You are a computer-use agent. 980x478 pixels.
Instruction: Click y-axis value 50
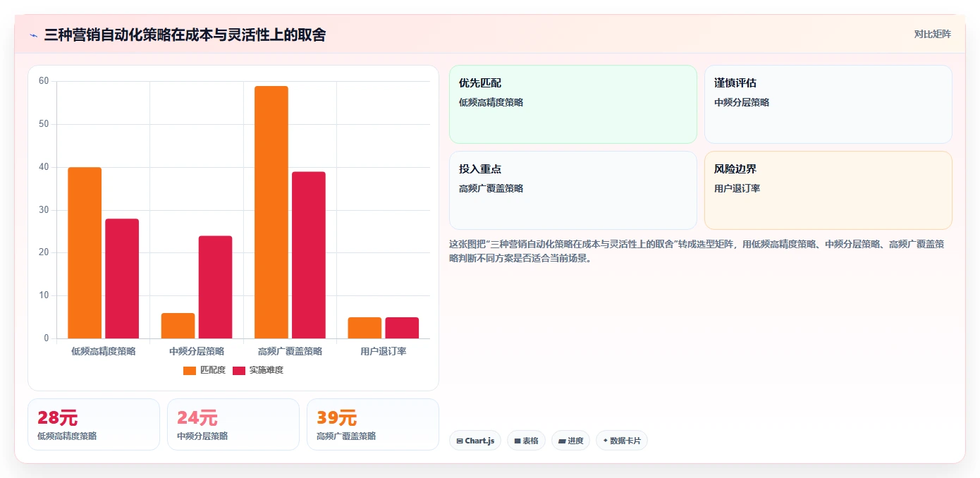tap(44, 124)
